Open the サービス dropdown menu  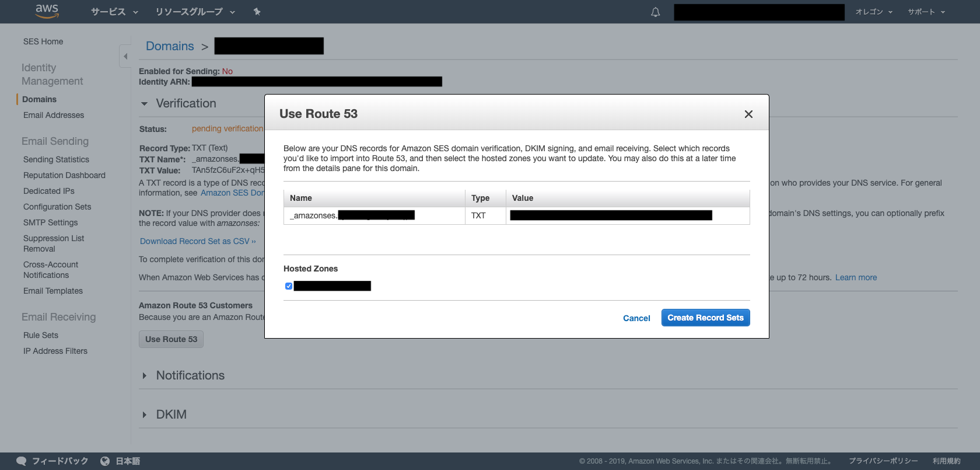tap(114, 12)
